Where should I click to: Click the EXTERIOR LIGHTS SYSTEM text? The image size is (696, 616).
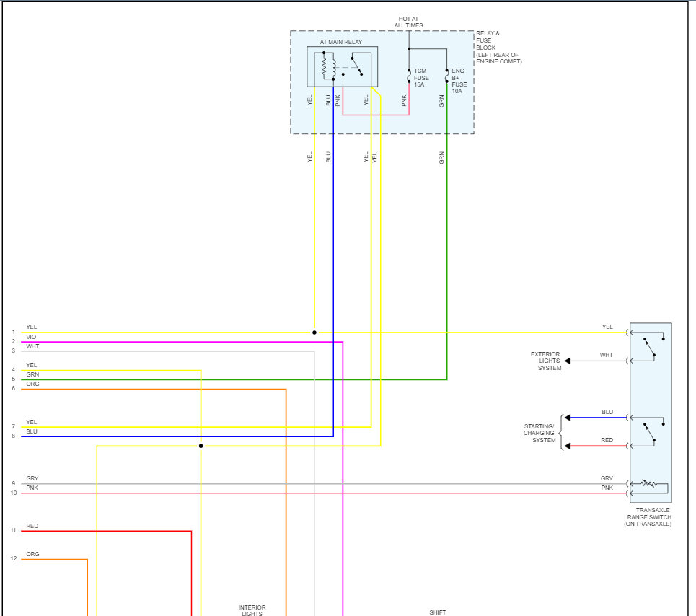pos(547,361)
